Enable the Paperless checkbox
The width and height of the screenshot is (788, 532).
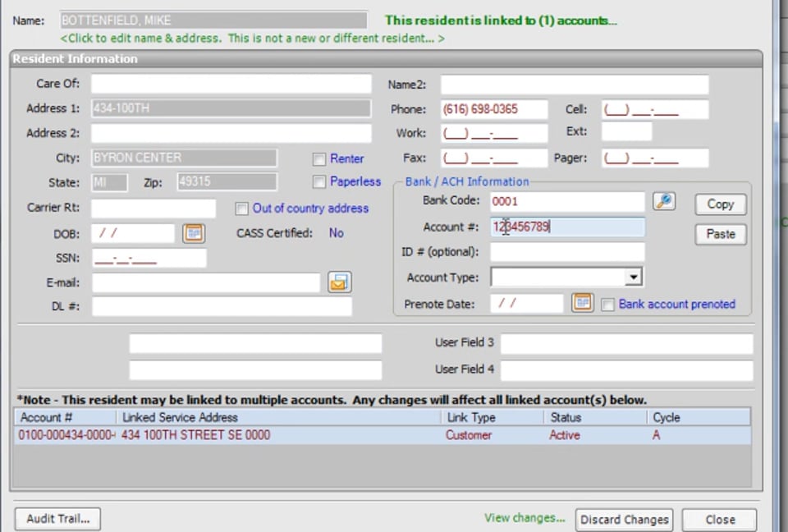click(319, 181)
